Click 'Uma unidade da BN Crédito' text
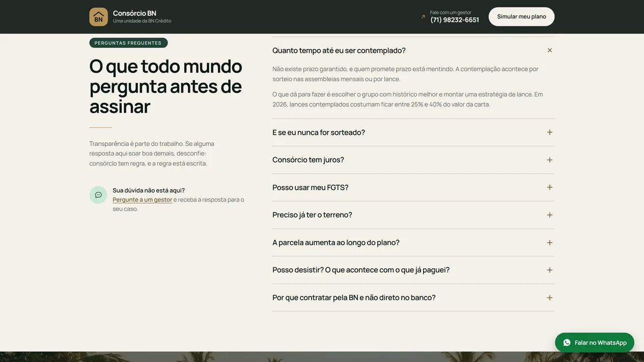Image resolution: width=644 pixels, height=362 pixels. pyautogui.click(x=142, y=21)
